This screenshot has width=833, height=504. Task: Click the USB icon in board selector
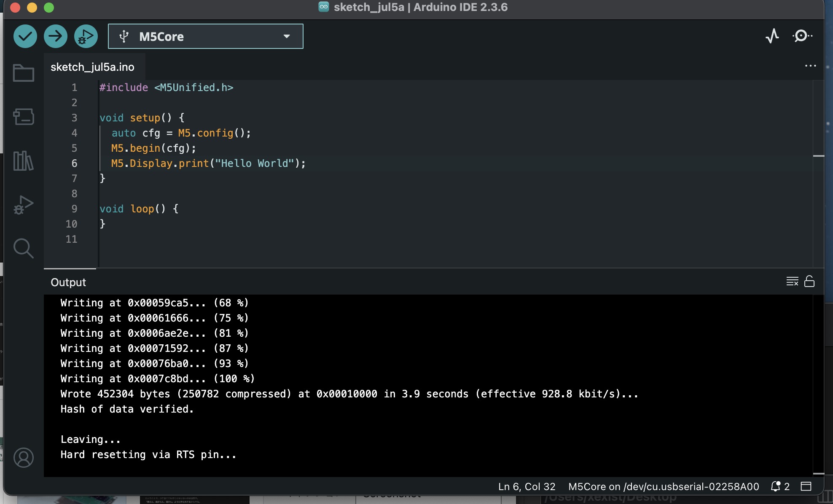pyautogui.click(x=124, y=36)
